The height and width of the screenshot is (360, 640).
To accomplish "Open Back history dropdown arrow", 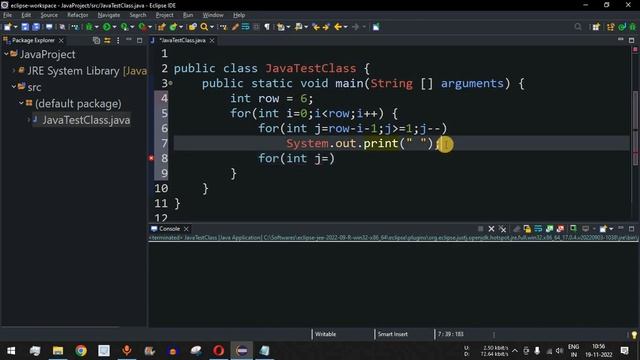I will coord(346,27).
